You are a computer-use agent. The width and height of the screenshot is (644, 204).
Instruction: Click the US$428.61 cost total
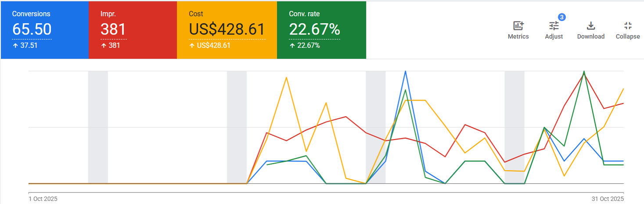(227, 30)
